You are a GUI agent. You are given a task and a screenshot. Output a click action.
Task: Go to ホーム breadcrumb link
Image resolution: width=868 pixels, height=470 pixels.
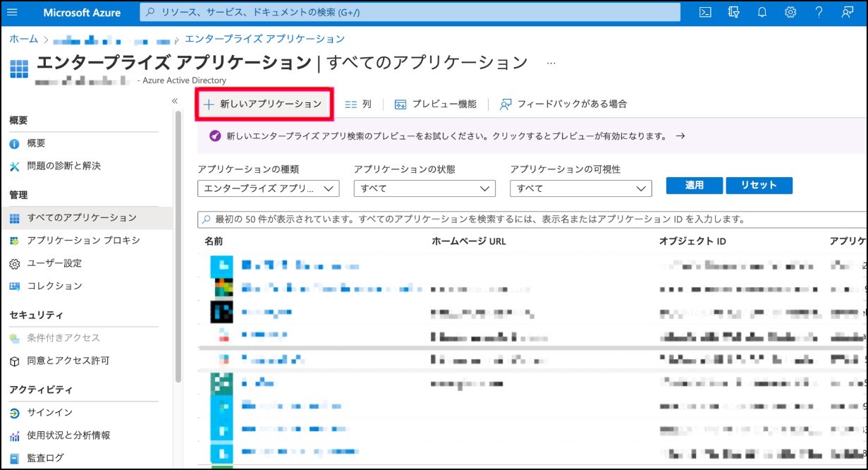(x=24, y=39)
